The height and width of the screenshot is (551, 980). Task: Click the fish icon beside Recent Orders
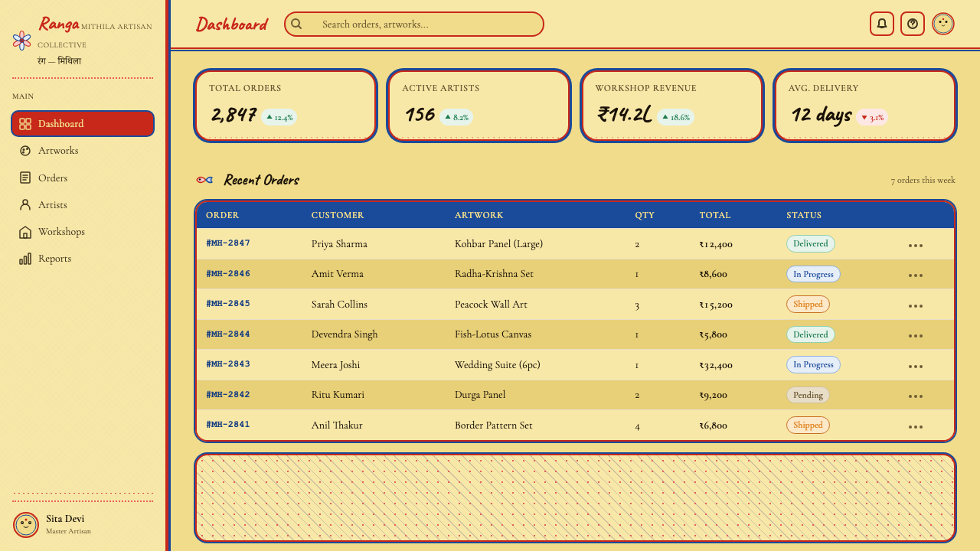tap(204, 179)
